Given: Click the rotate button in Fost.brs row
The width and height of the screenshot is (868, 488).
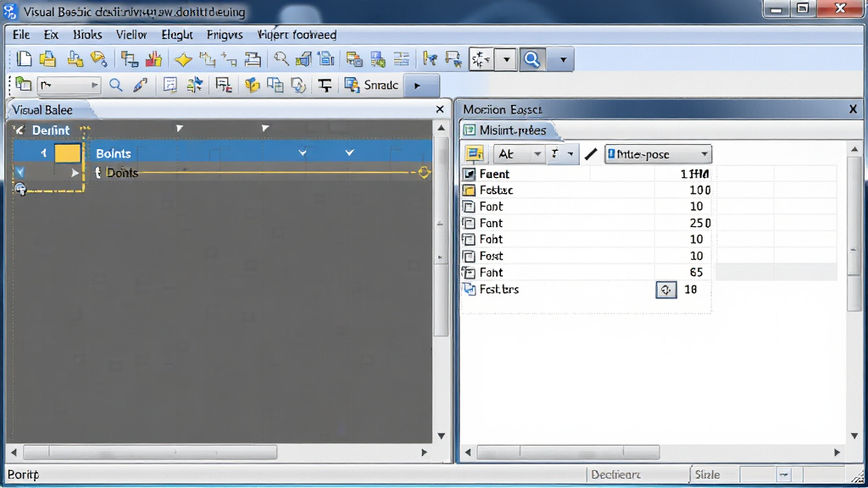Looking at the screenshot, I should (x=666, y=290).
